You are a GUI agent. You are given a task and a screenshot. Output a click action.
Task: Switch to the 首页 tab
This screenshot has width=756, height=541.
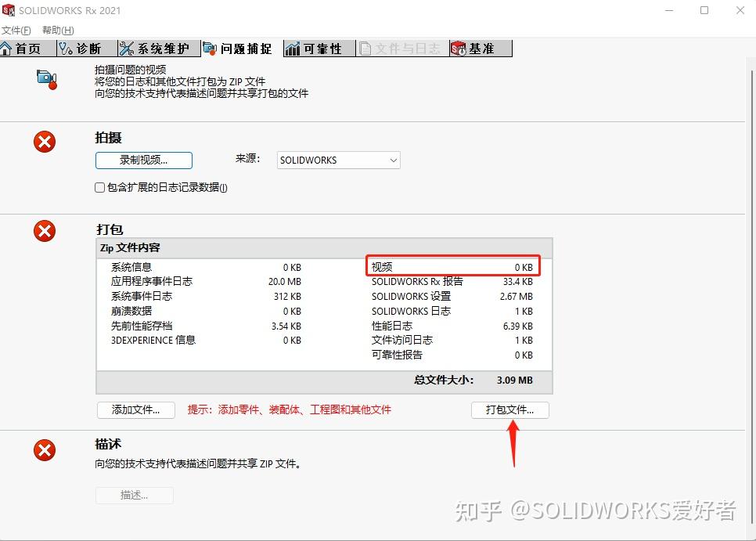click(x=28, y=49)
